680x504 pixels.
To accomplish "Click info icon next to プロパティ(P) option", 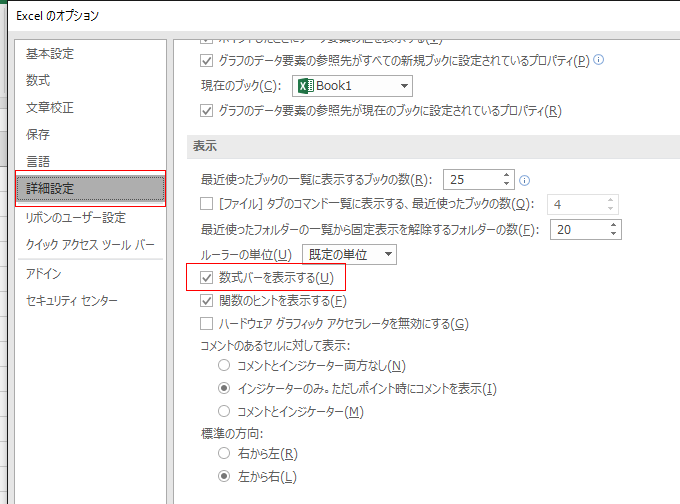I will [598, 59].
